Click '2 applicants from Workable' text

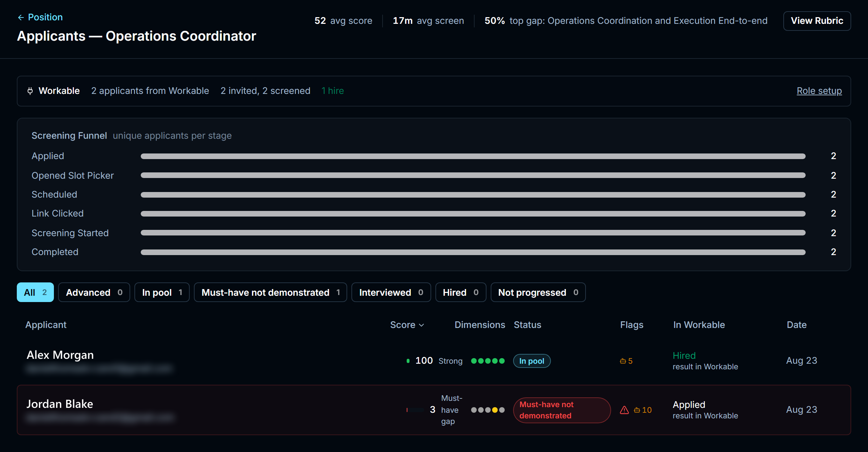[x=150, y=91]
